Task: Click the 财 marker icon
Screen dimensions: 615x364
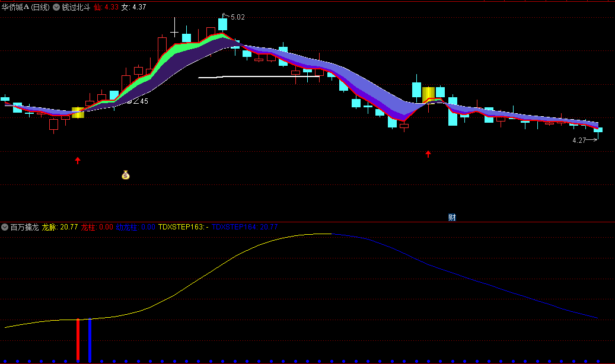Action: (x=452, y=218)
